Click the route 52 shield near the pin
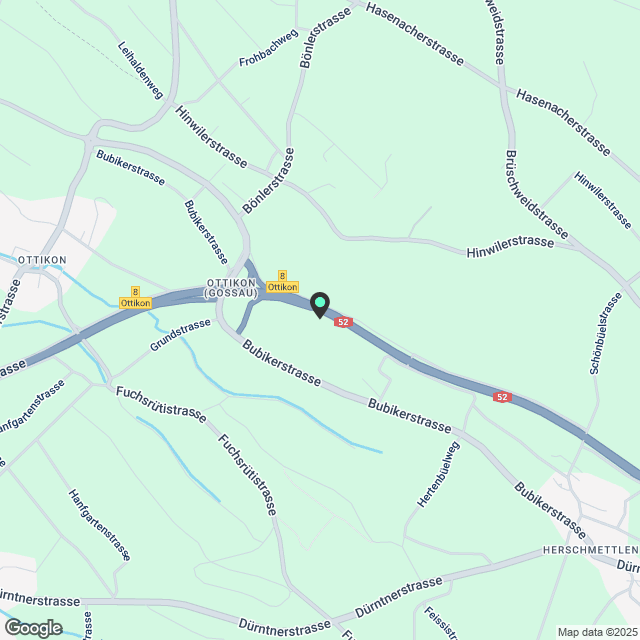Image resolution: width=640 pixels, height=640 pixels. click(x=343, y=322)
